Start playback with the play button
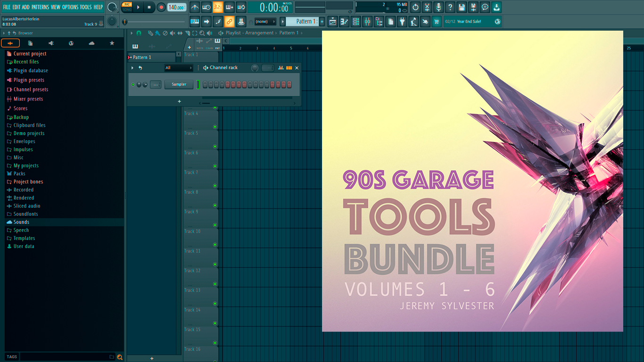 [x=138, y=7]
